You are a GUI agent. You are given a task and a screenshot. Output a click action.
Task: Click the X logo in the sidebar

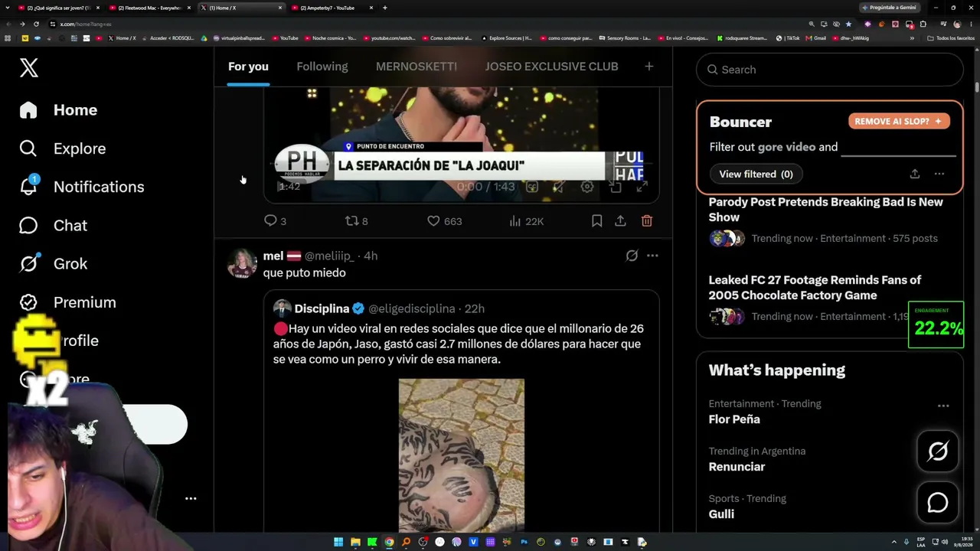29,68
